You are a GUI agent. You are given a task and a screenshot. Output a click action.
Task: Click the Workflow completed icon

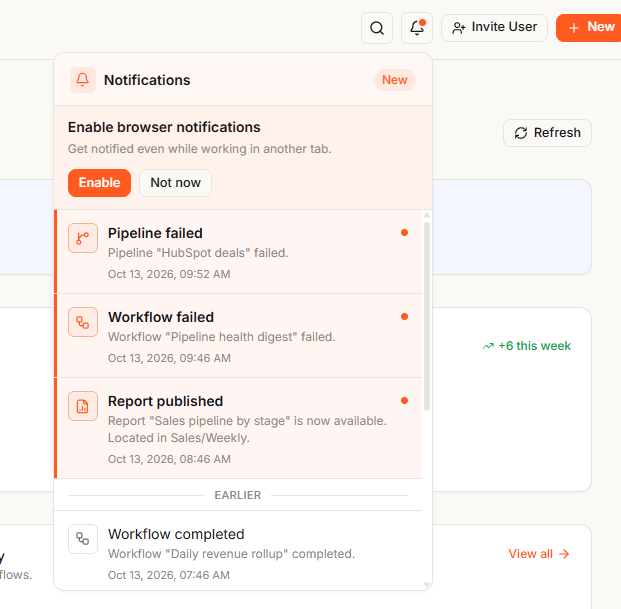[83, 539]
